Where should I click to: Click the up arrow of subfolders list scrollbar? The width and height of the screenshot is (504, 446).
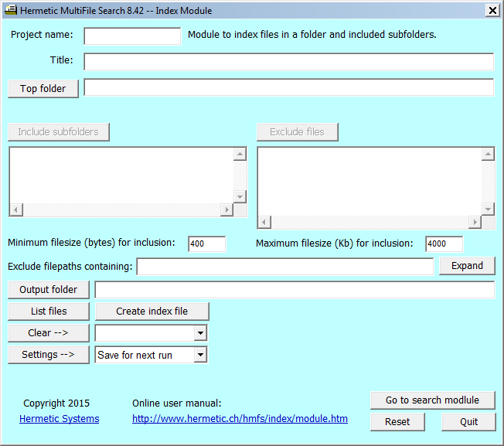(x=240, y=155)
